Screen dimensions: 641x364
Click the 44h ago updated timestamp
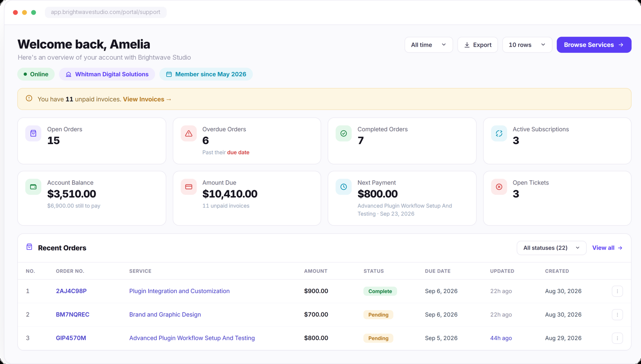pos(501,338)
